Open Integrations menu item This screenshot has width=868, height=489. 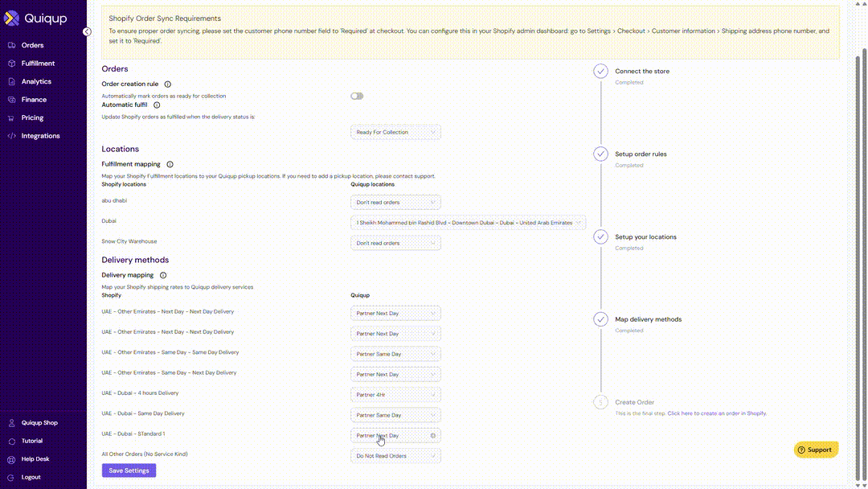tap(40, 136)
